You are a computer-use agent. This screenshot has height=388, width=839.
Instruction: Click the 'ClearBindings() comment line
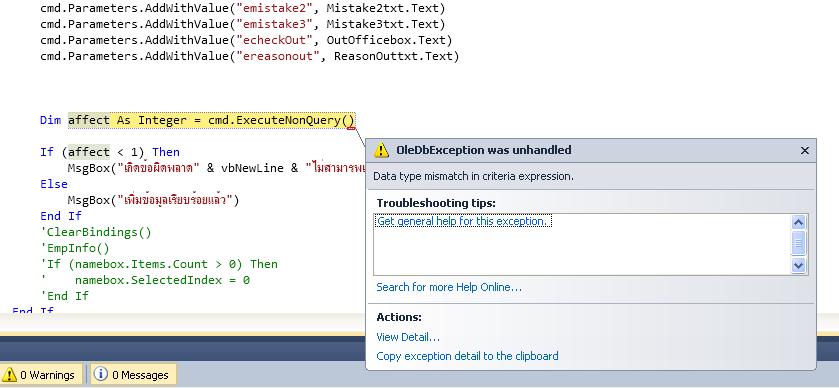coord(96,232)
